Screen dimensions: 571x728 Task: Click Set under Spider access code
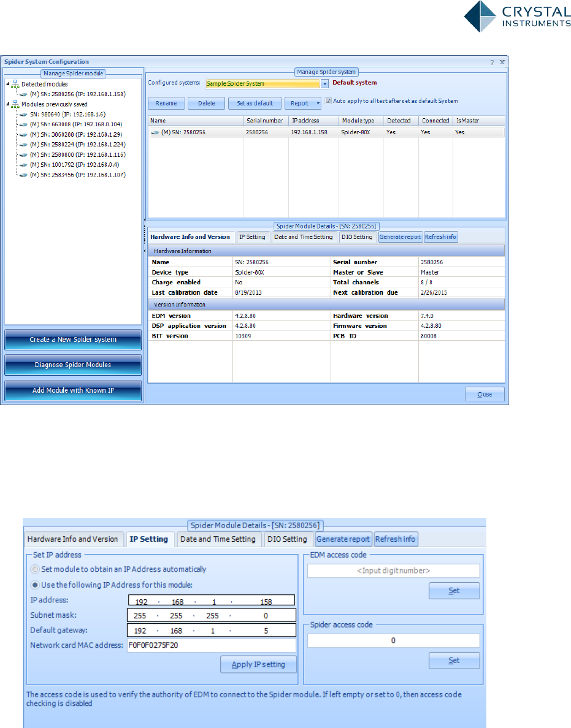[x=454, y=660]
